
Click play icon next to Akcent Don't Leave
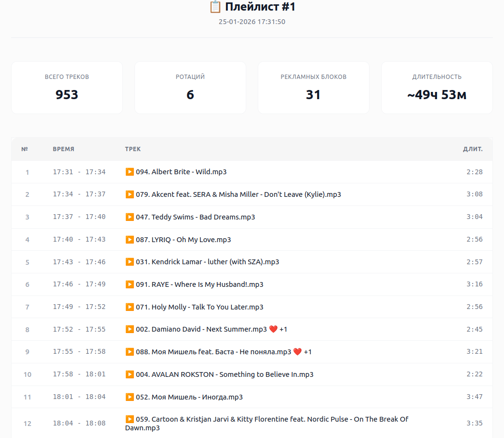point(130,194)
